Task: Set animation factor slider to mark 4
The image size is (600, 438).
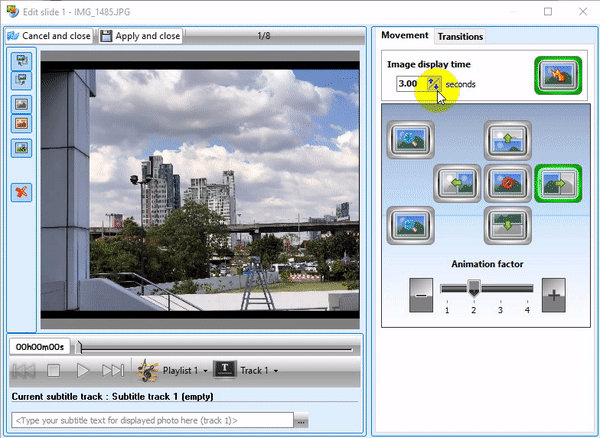Action: click(x=527, y=288)
